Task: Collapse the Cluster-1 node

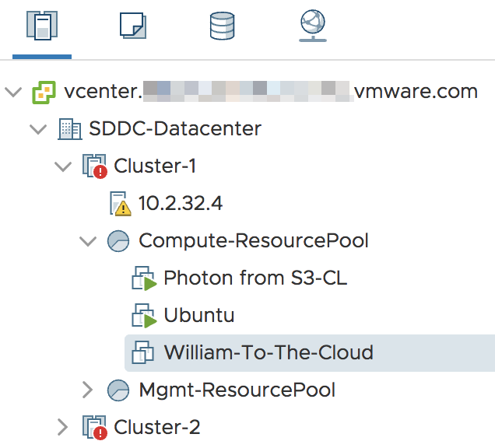Action: click(62, 166)
